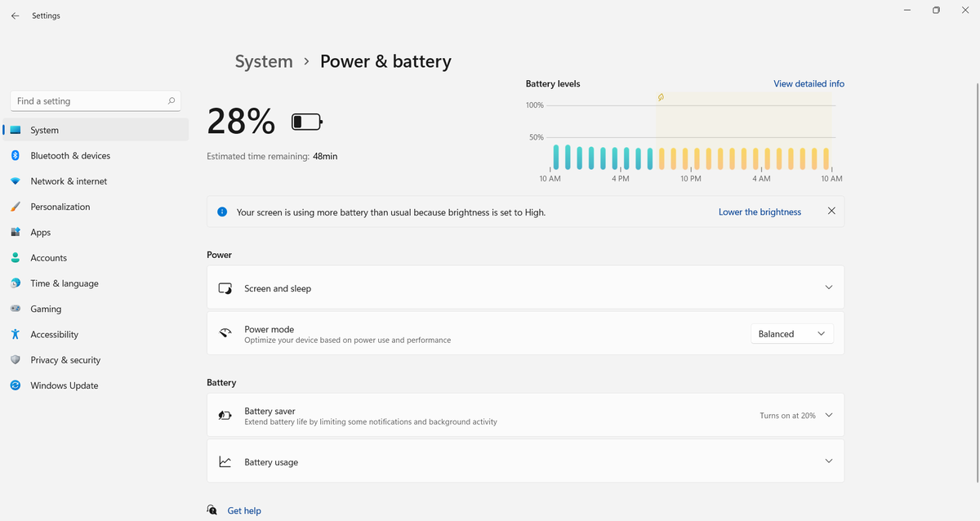Click the Accessibility person icon

coord(16,334)
